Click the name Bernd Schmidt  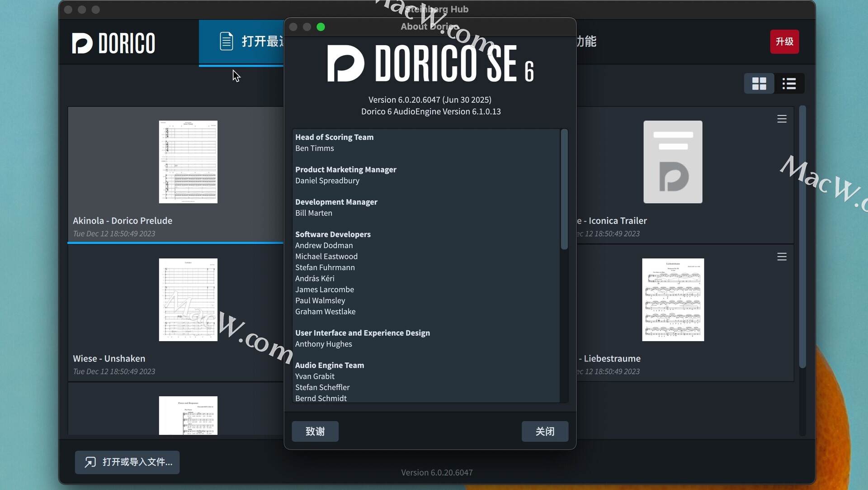[x=321, y=399]
